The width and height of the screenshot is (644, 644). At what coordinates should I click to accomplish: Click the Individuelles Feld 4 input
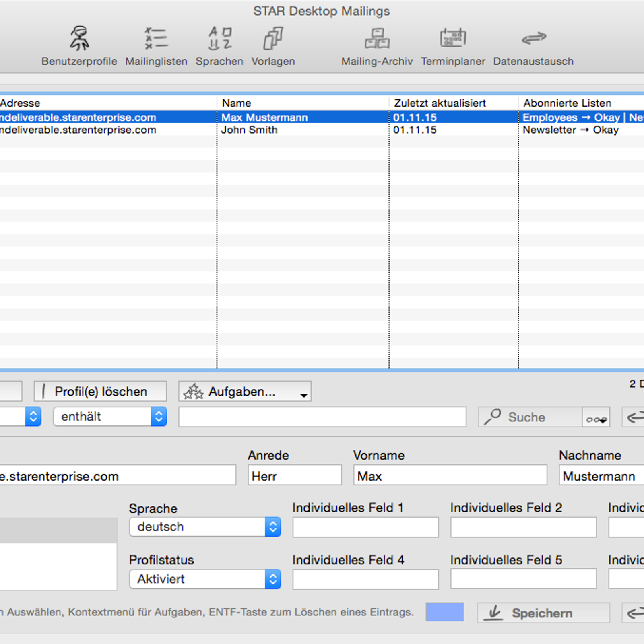pos(365,579)
